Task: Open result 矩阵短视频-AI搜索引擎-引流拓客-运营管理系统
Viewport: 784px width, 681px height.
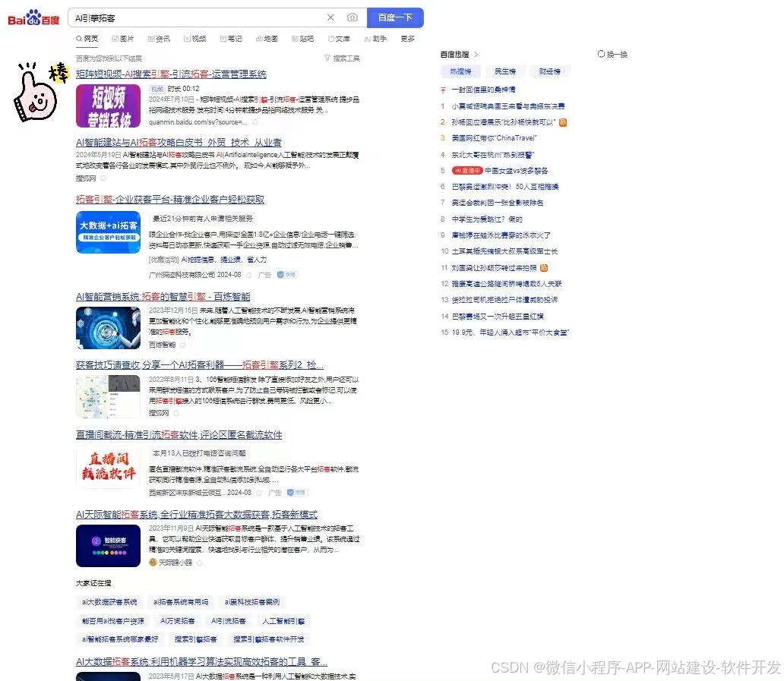Action: 171,74
